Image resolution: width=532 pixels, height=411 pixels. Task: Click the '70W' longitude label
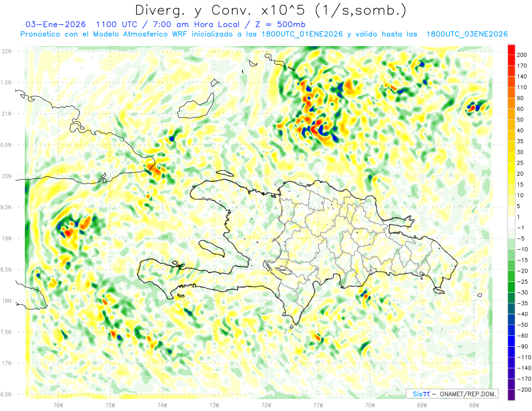pyautogui.click(x=370, y=405)
